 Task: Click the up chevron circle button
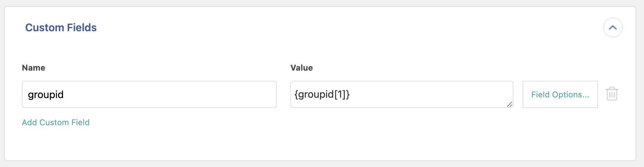[x=613, y=27]
